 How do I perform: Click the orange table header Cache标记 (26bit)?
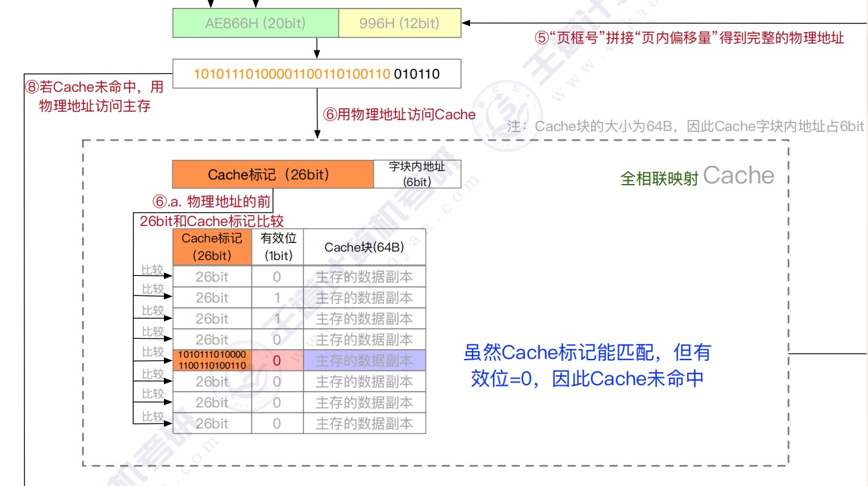pos(212,247)
